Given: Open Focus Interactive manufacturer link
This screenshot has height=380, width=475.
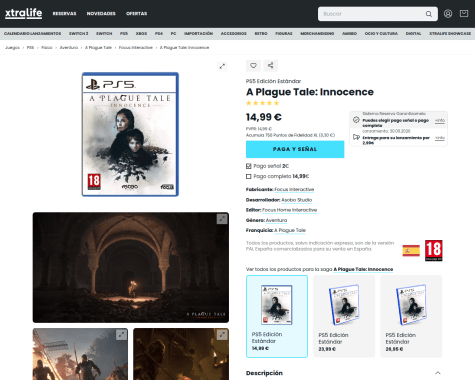Looking at the screenshot, I should click(294, 189).
